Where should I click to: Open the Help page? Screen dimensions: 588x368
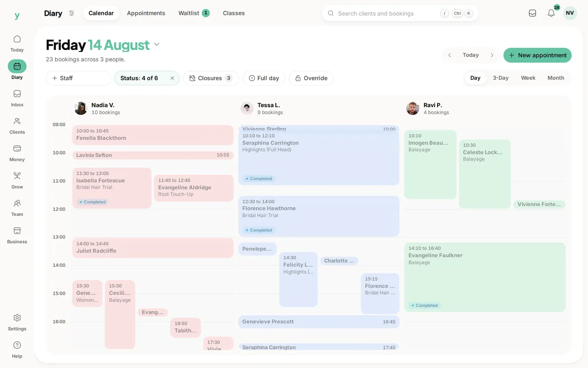click(17, 350)
